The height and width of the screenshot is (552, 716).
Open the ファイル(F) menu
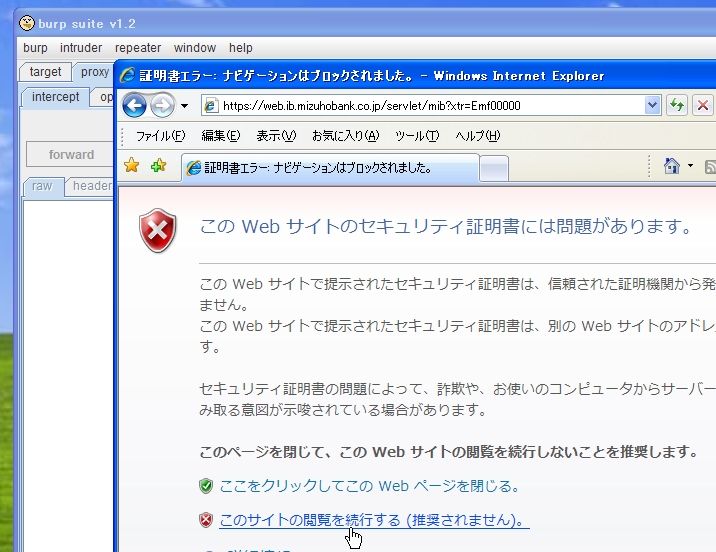(161, 136)
